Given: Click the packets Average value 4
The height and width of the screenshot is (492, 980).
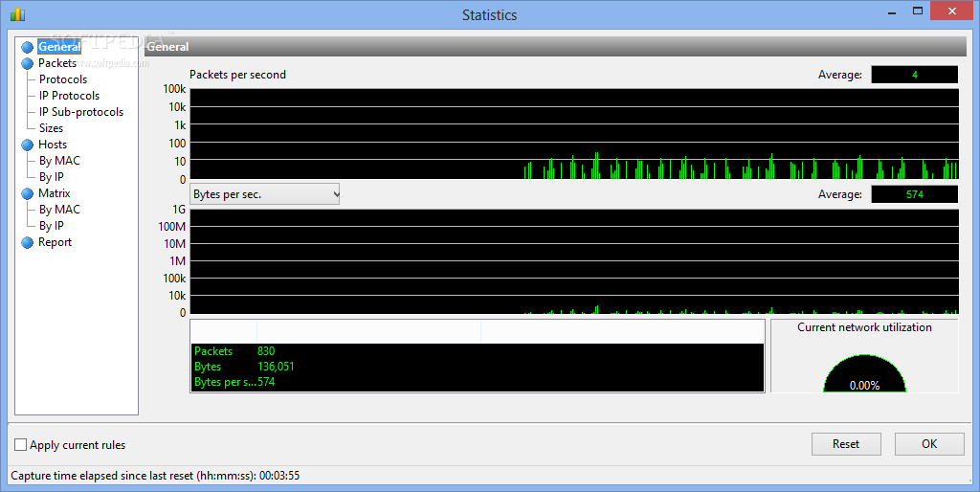Looking at the screenshot, I should [914, 75].
